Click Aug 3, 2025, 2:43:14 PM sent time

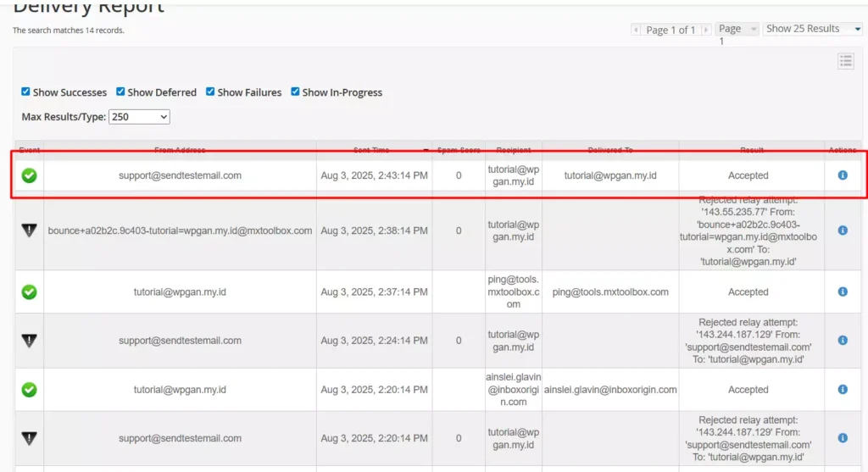point(374,175)
